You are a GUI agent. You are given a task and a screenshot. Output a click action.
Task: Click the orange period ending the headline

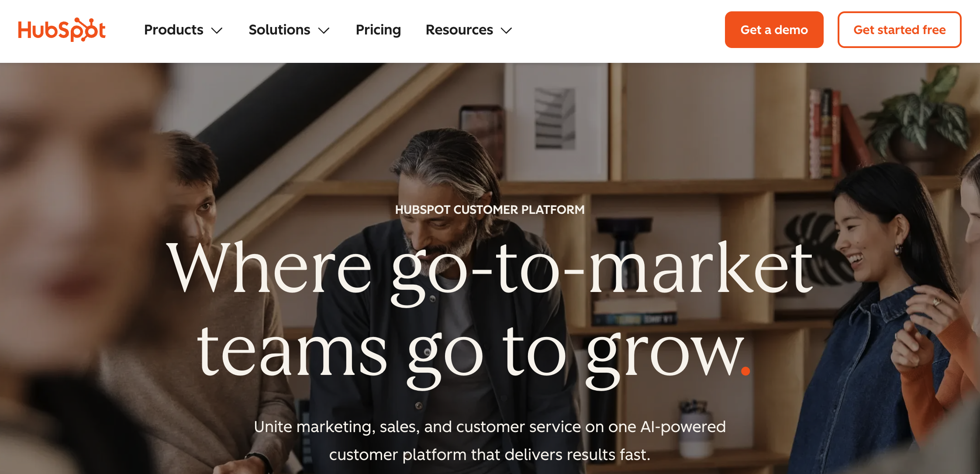(x=745, y=371)
